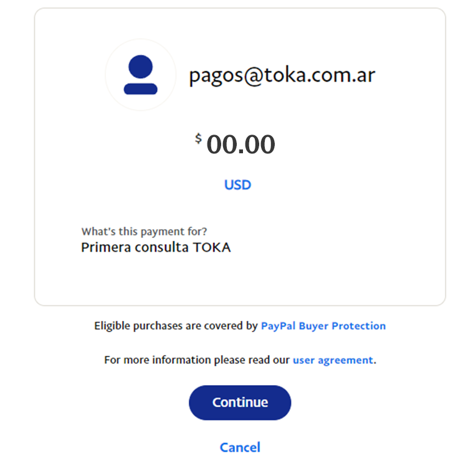Viewport: 476px width, 476px height.
Task: Select the pagos@toka.com.ar recipient email
Action: [x=282, y=75]
